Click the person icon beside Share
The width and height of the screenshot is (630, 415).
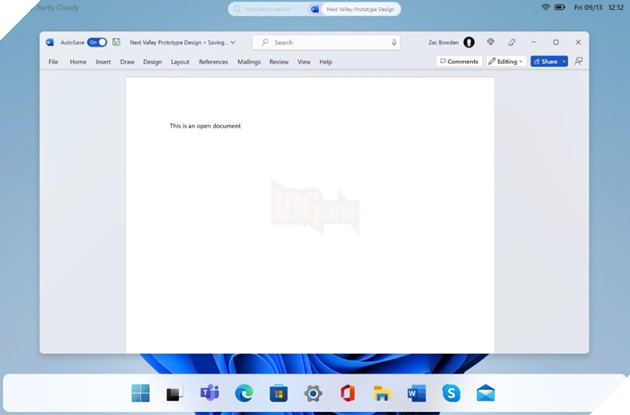[579, 61]
